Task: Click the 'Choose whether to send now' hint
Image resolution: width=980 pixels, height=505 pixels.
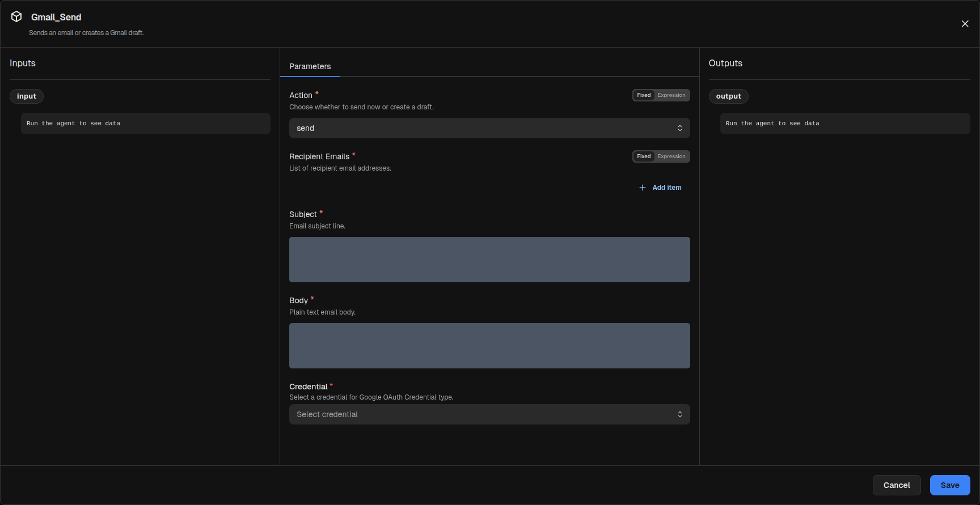Action: pyautogui.click(x=361, y=107)
